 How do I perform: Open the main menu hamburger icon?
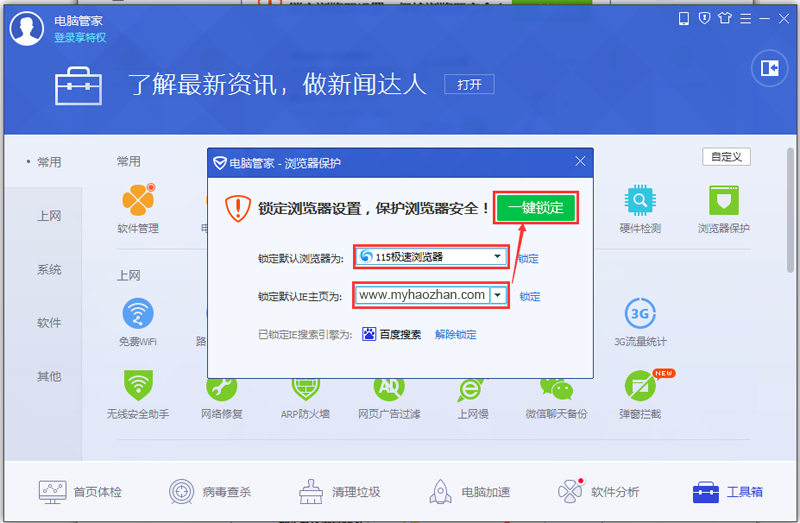click(745, 19)
